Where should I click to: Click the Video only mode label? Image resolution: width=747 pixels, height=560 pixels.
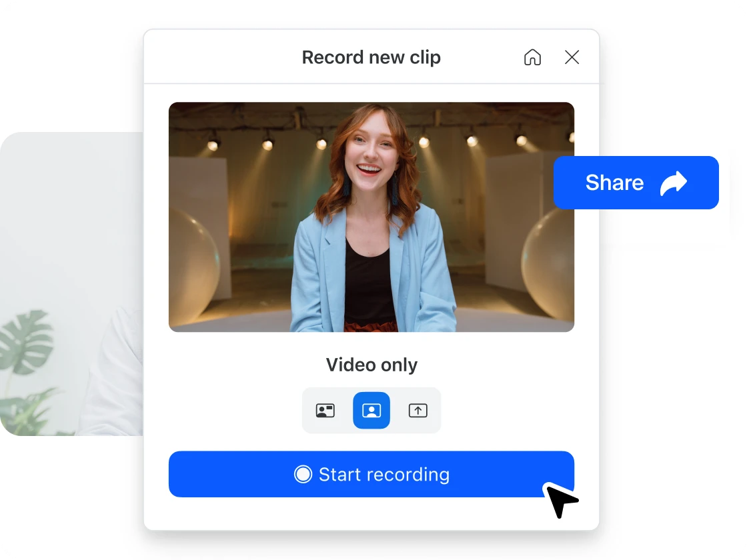pos(371,365)
